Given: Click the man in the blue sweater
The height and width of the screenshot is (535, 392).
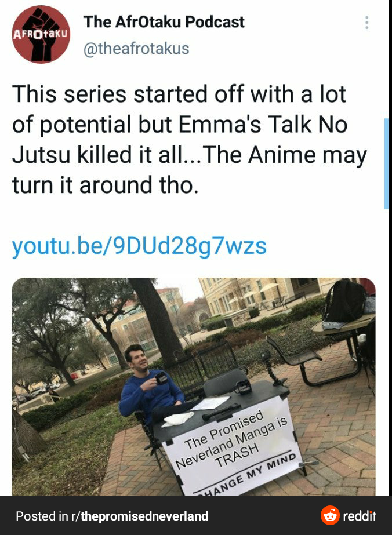Looking at the screenshot, I should [150, 385].
